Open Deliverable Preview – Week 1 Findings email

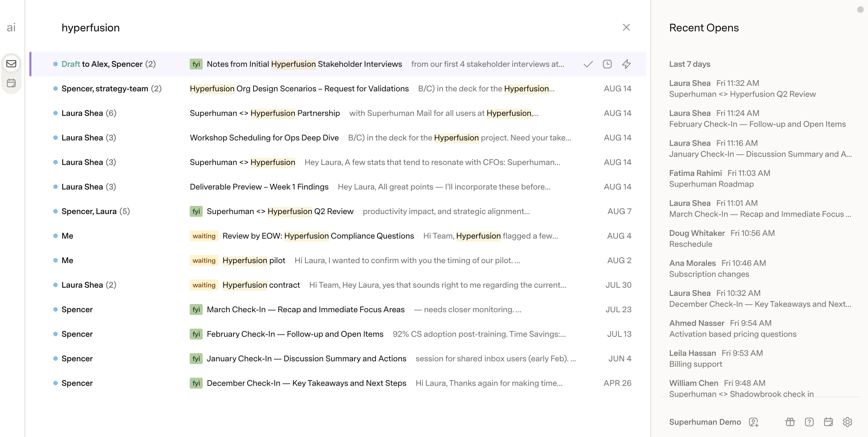pos(338,187)
